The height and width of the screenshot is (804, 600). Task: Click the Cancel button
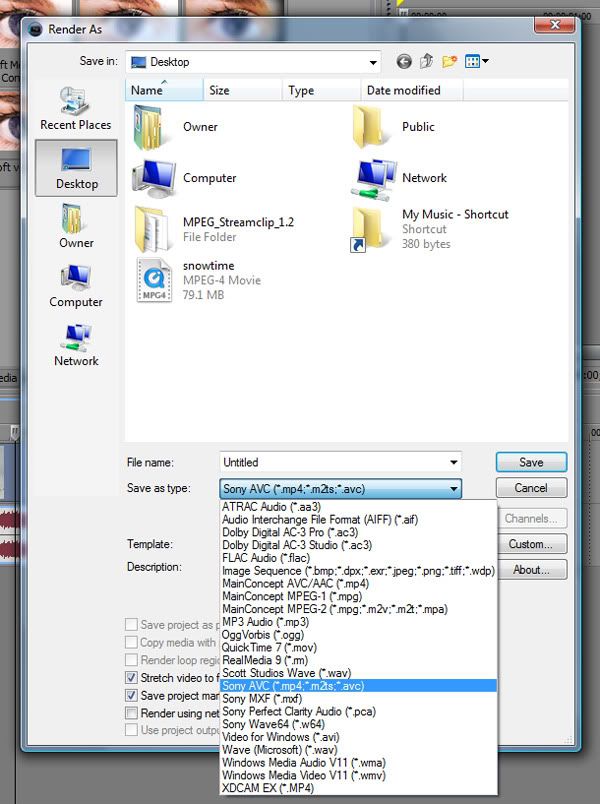coord(531,488)
